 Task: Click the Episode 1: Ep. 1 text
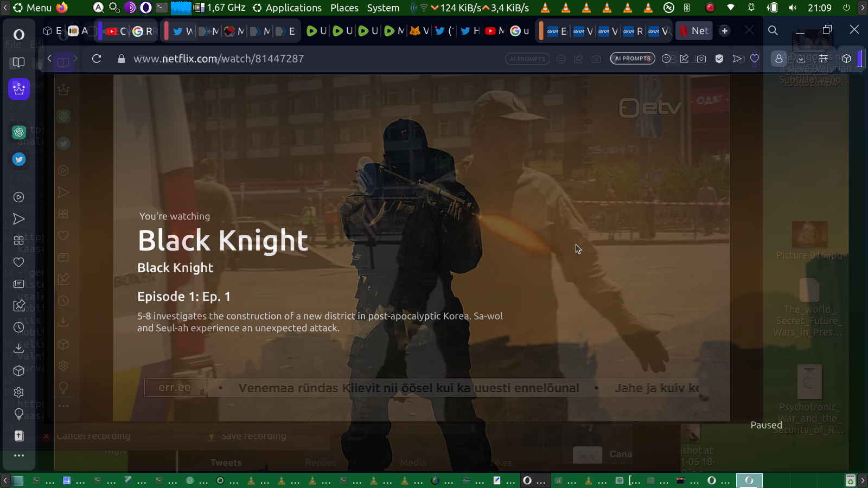pos(184,297)
